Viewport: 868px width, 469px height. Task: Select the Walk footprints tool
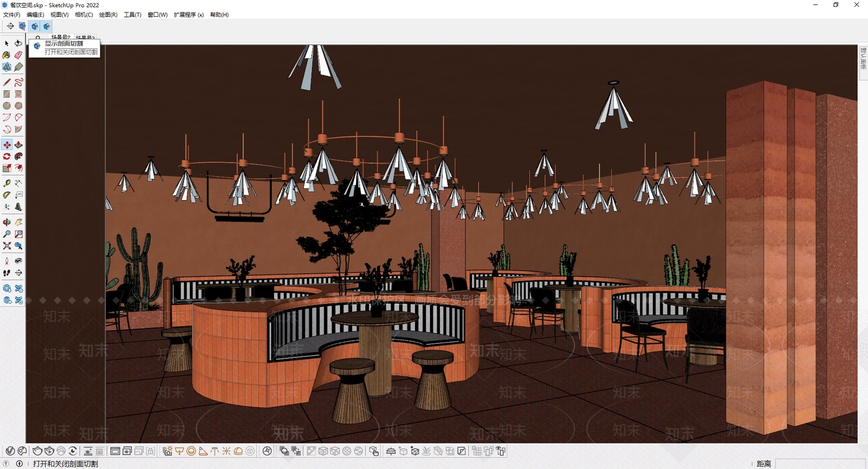coord(7,273)
